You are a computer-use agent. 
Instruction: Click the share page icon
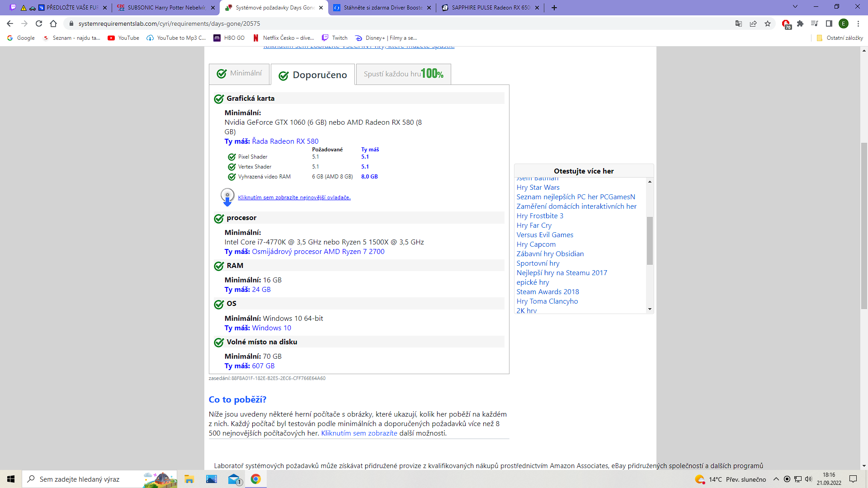click(753, 23)
